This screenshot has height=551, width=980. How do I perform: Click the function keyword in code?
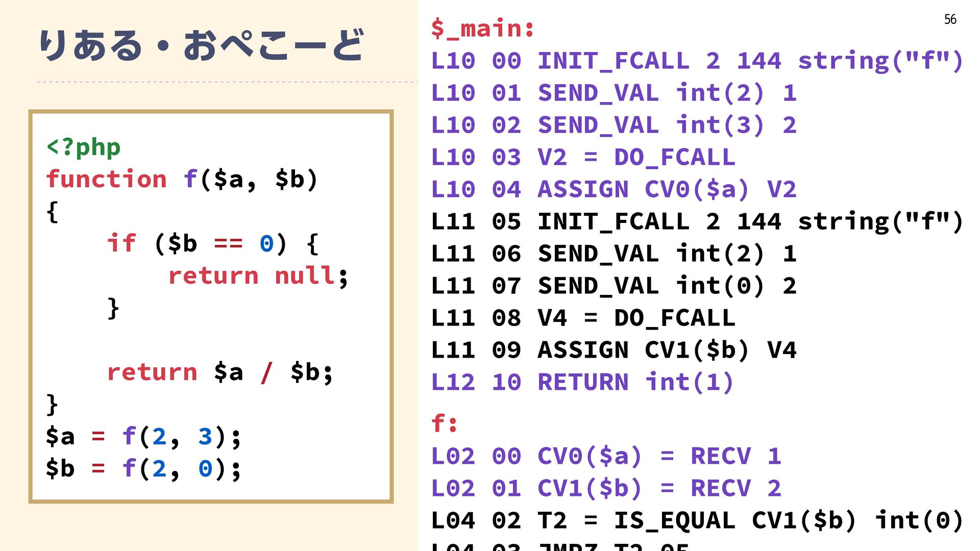(x=107, y=179)
